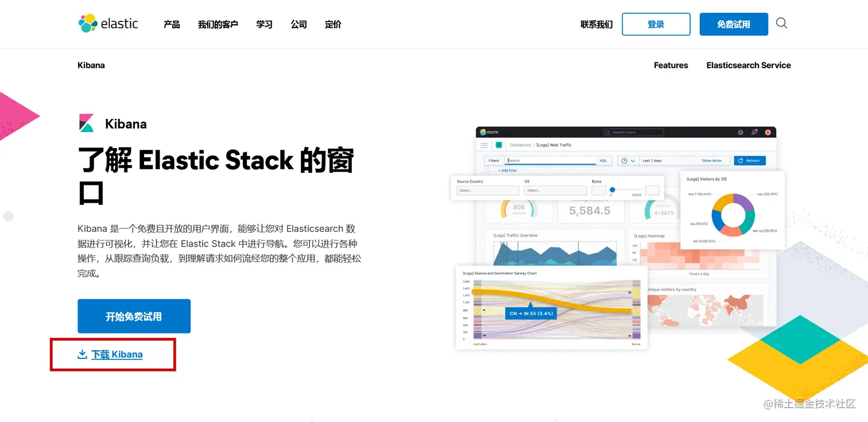Click the KQL label in the preview query bar
The width and height of the screenshot is (868, 422).
point(604,161)
